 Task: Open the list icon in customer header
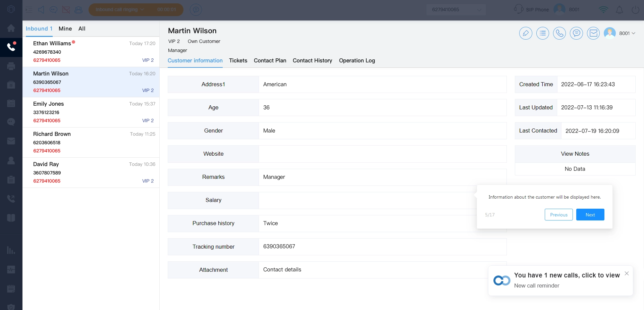pyautogui.click(x=542, y=33)
